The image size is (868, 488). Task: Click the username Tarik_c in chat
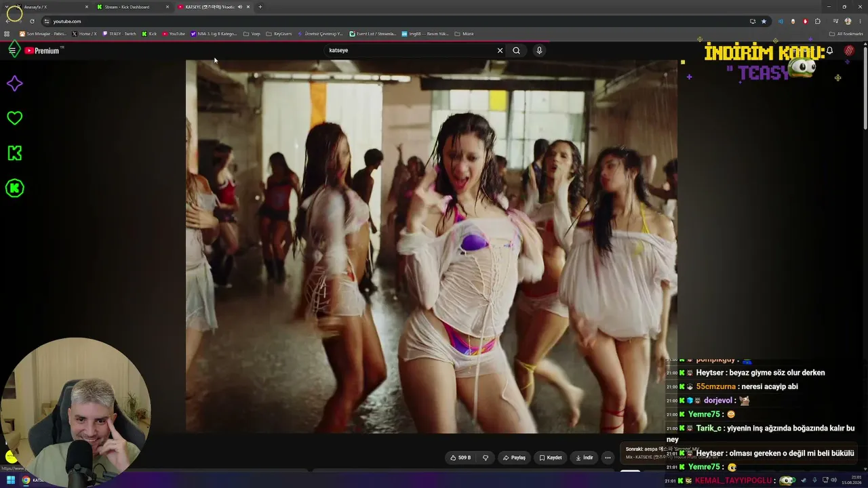click(x=709, y=428)
